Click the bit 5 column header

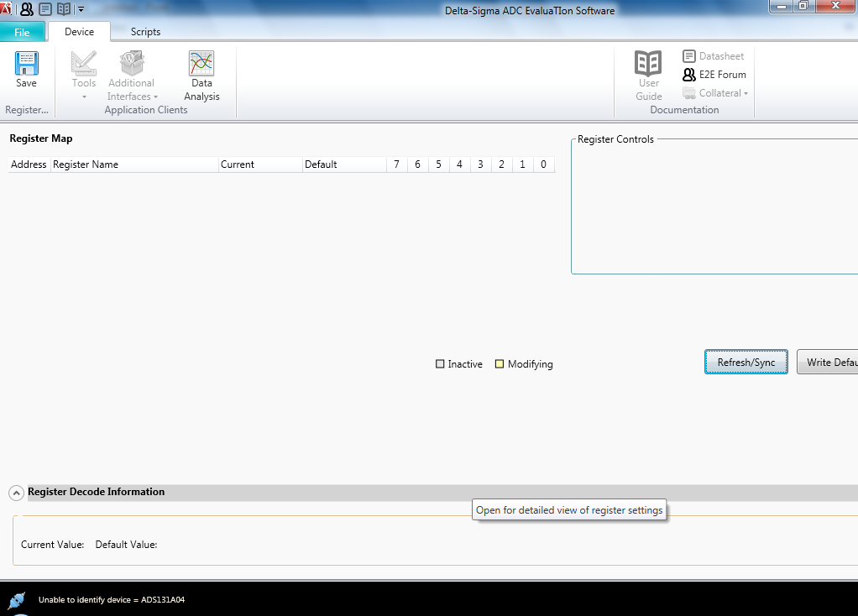(438, 164)
